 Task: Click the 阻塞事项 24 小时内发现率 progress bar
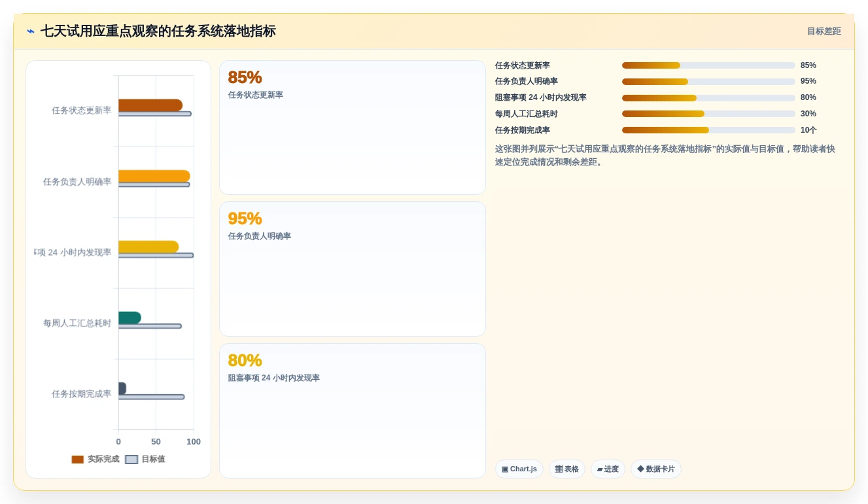click(x=708, y=98)
